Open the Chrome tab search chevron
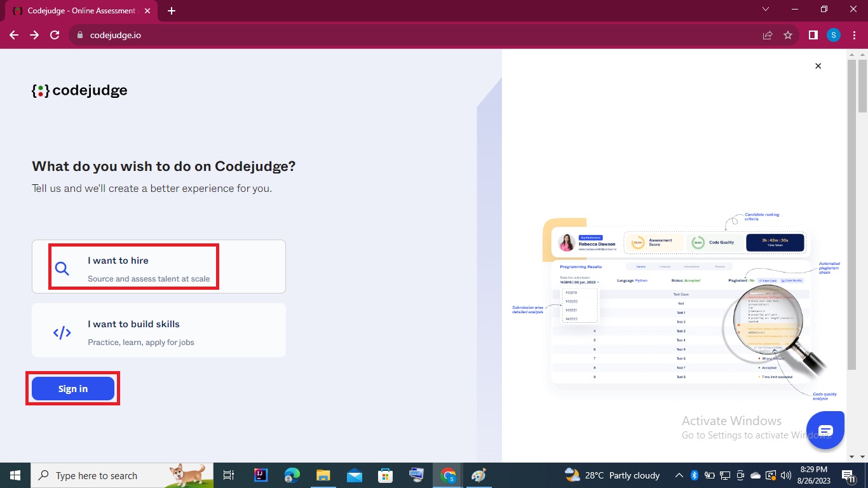Screen dimensions: 868x488 point(765,10)
